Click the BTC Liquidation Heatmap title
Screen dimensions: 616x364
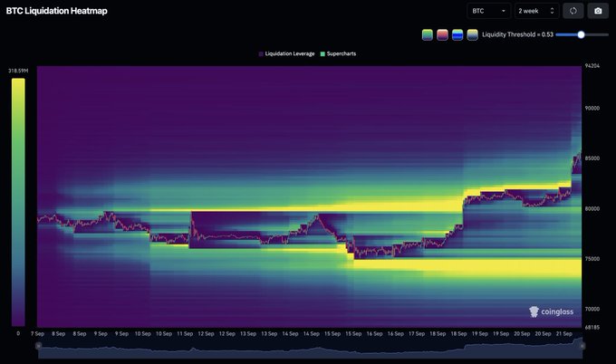(x=56, y=11)
